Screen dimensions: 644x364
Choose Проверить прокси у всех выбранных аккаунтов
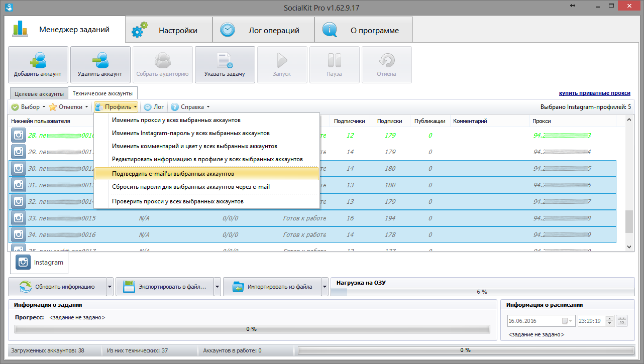click(206, 201)
